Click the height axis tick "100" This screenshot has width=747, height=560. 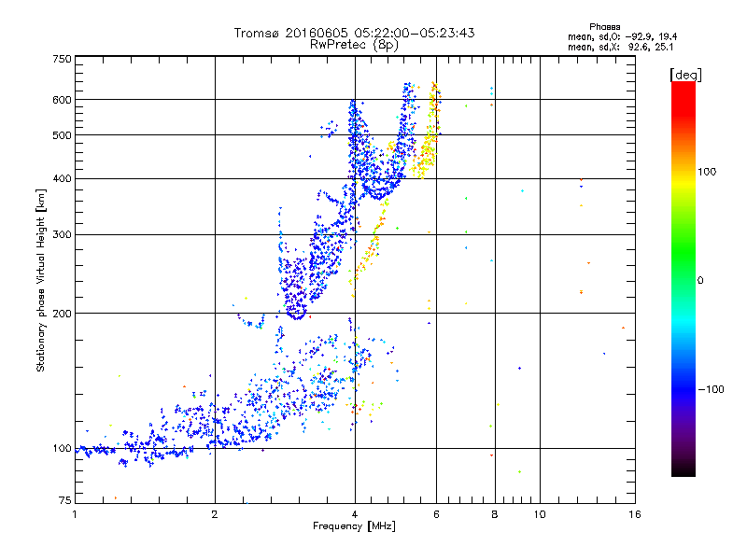pyautogui.click(x=62, y=448)
